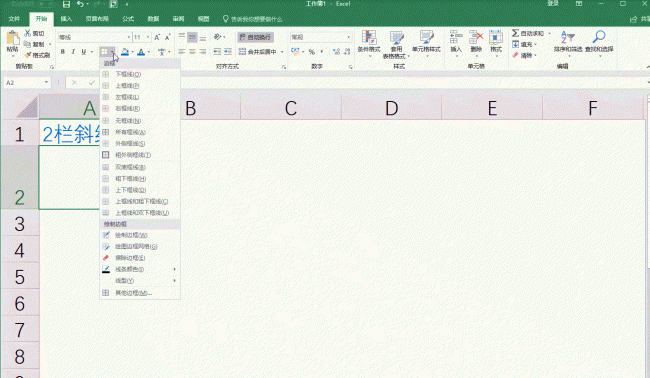The height and width of the screenshot is (378, 650).
Task: Expand Line Color (线条颜色) submenu
Action: 140,269
